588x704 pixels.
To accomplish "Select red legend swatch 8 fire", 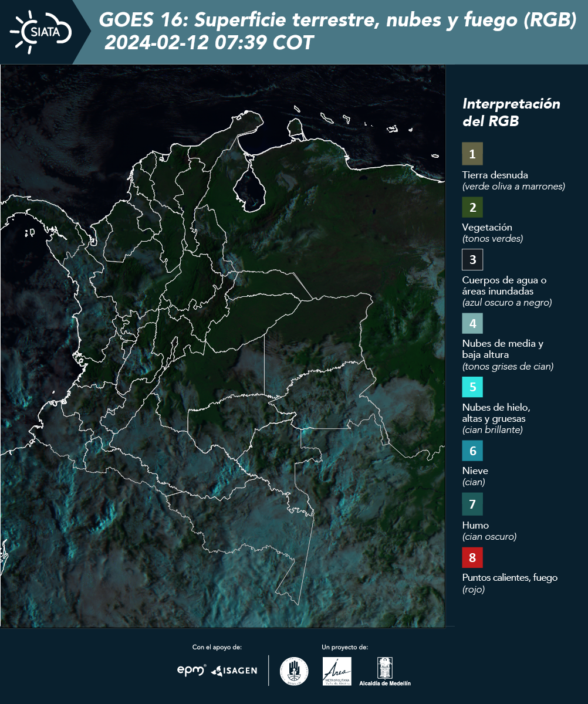I will pos(472,556).
